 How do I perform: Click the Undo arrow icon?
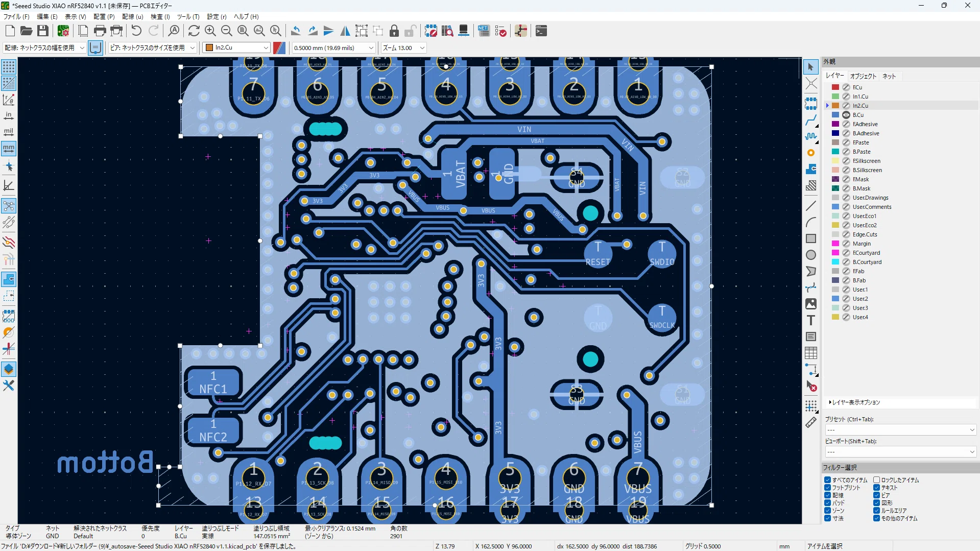(136, 31)
